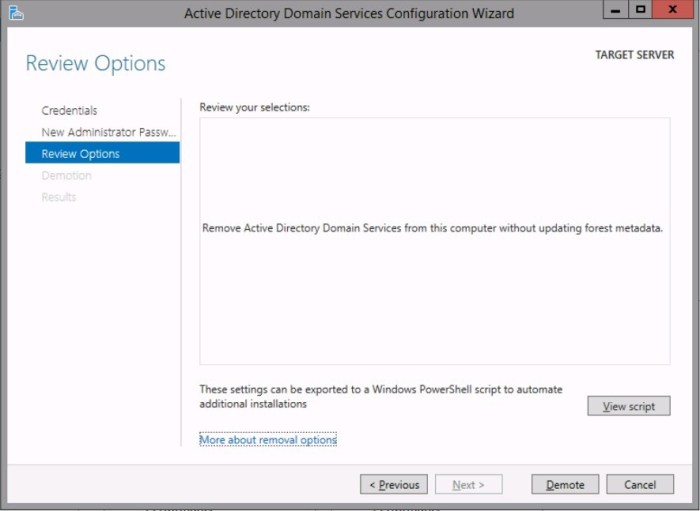Click the greyed-out Demotion step

(x=66, y=176)
